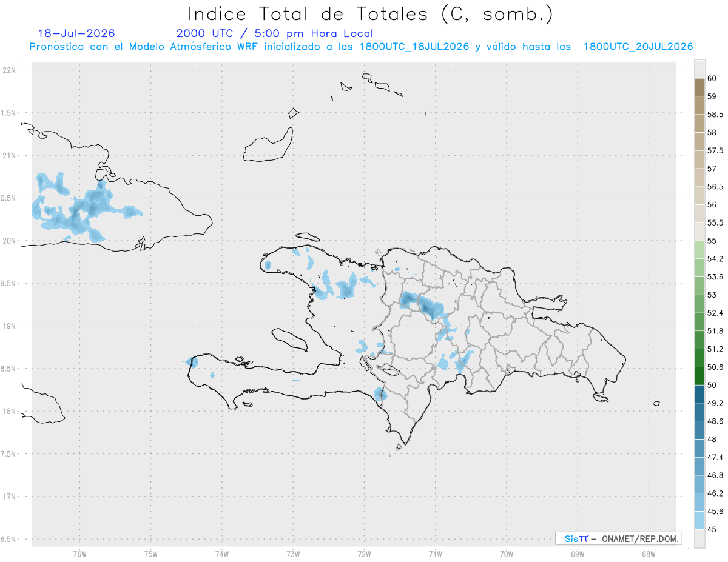Viewport: 728px width, 562px height.
Task: Click the 17N latitude label
Action: [10, 497]
